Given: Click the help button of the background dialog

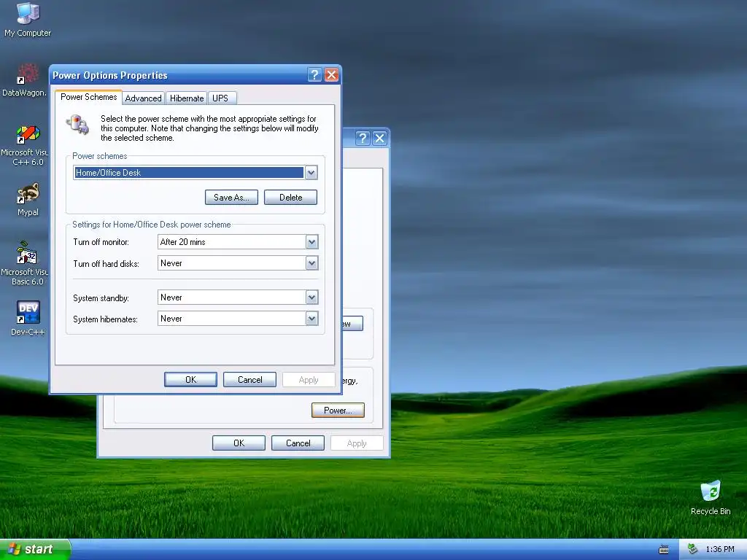Looking at the screenshot, I should [x=363, y=138].
